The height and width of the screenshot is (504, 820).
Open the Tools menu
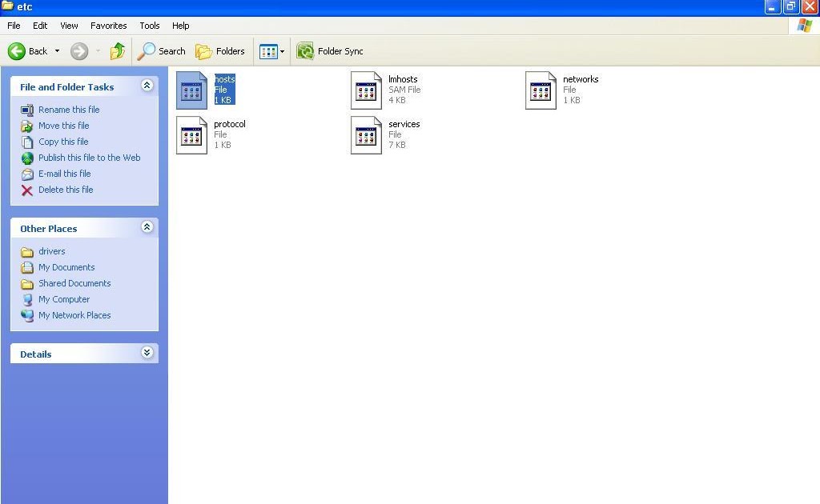pyautogui.click(x=150, y=26)
